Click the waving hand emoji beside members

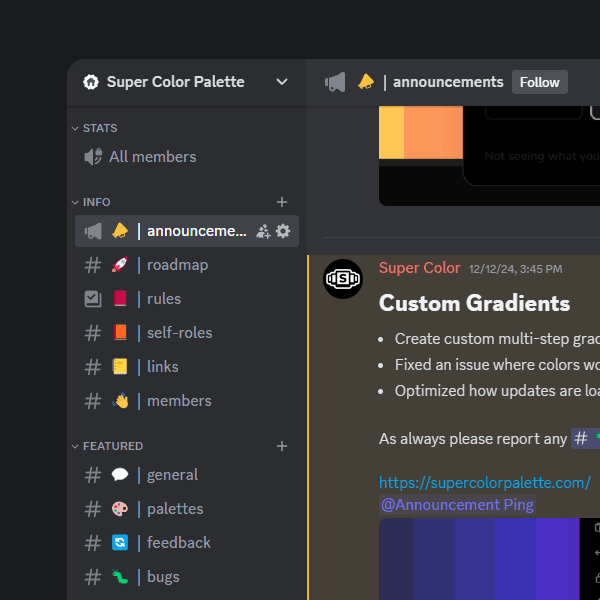pos(120,401)
